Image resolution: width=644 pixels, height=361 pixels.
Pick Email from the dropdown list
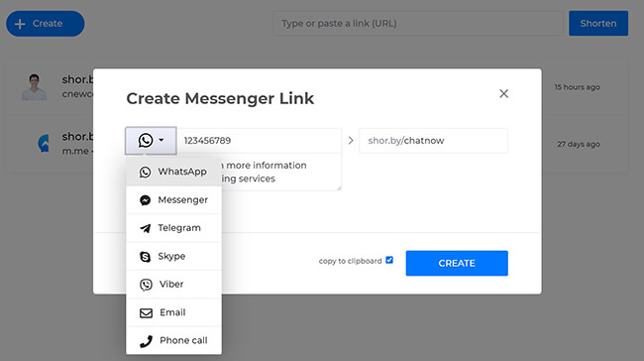pos(173,312)
